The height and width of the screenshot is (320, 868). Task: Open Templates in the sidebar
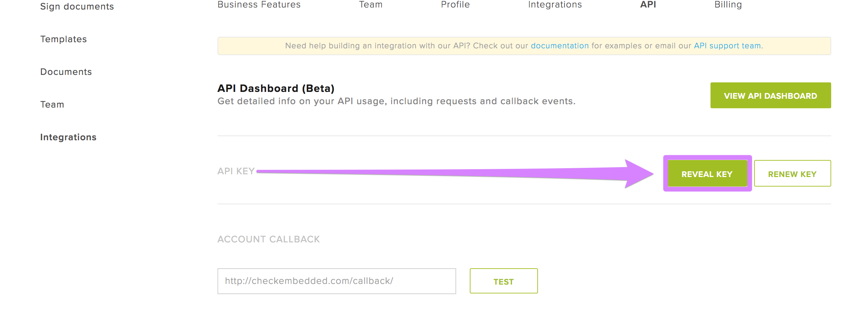pos(63,39)
